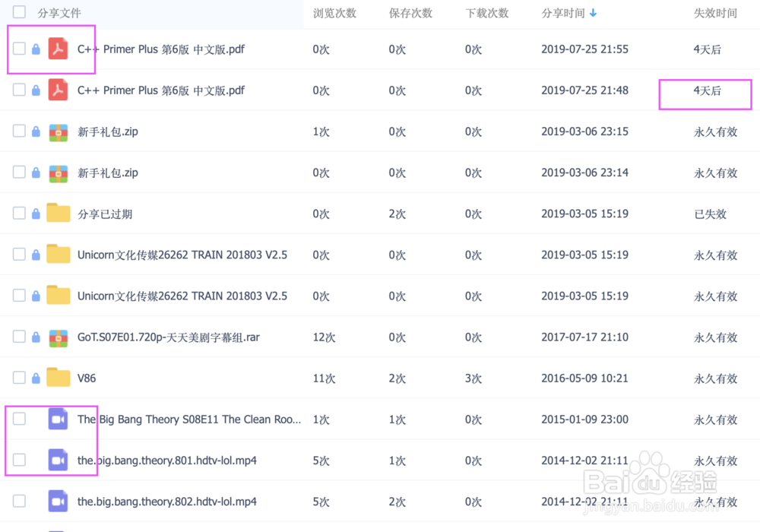Open the file 新手礼包.zip shared at 23:14
This screenshot has width=760, height=532.
(x=108, y=173)
